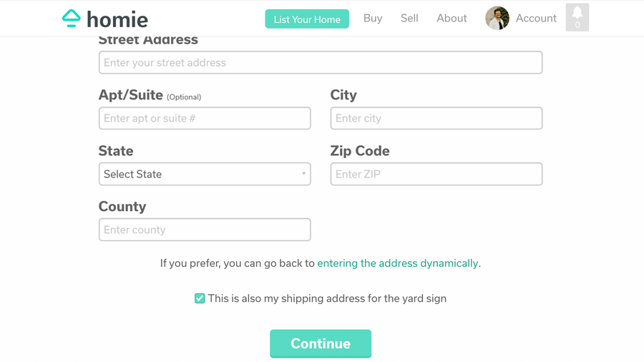The height and width of the screenshot is (362, 644).
Task: Open the Account menu
Action: tap(536, 19)
